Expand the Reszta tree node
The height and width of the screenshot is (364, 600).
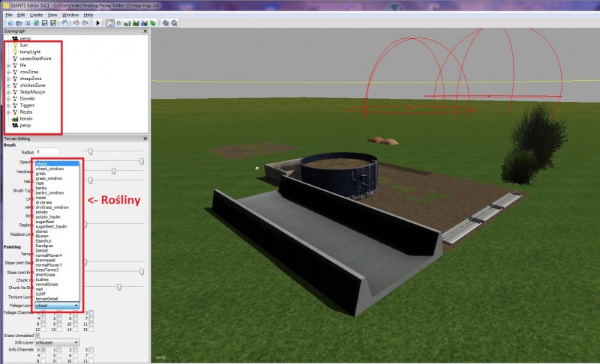8,112
